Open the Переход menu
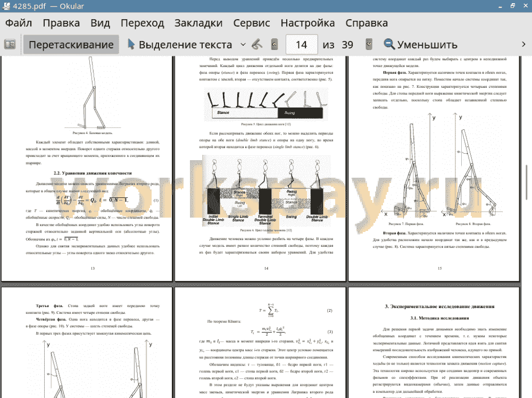 pos(142,23)
